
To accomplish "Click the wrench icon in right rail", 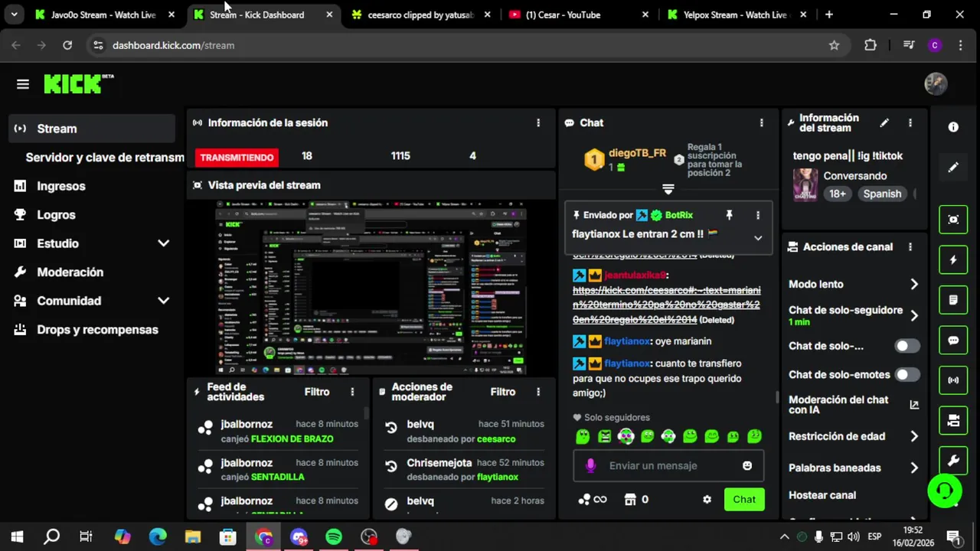I will click(x=953, y=461).
